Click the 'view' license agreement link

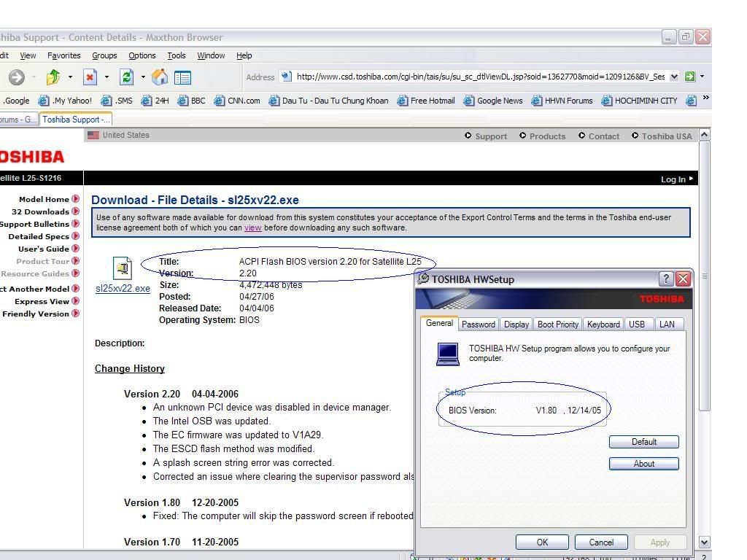pyautogui.click(x=253, y=227)
